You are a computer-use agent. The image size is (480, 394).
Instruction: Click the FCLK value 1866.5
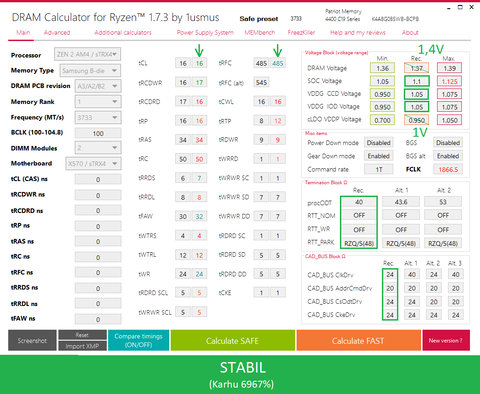(x=448, y=169)
